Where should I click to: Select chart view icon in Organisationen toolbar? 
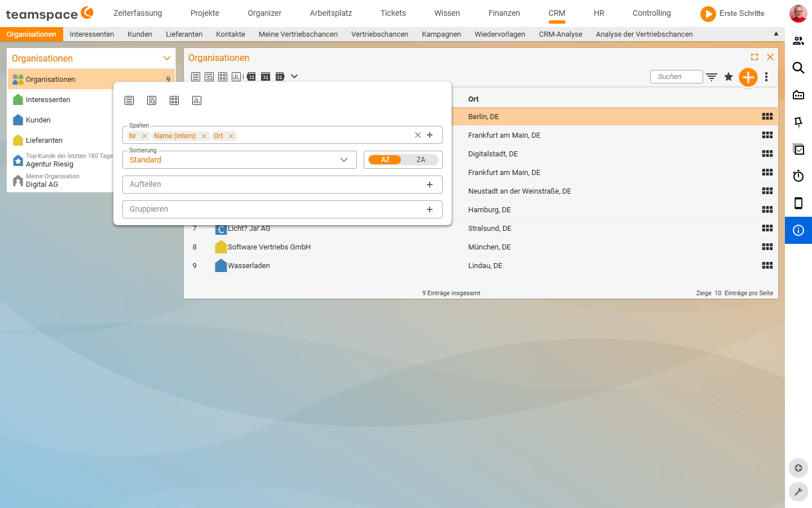tap(236, 77)
